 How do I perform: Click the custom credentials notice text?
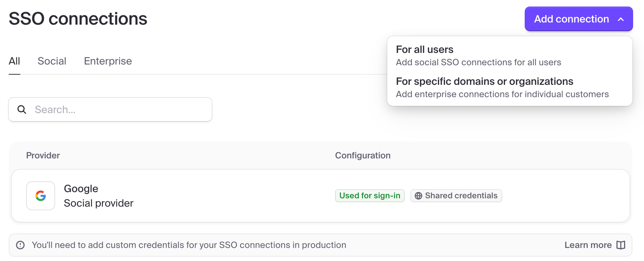tap(189, 245)
